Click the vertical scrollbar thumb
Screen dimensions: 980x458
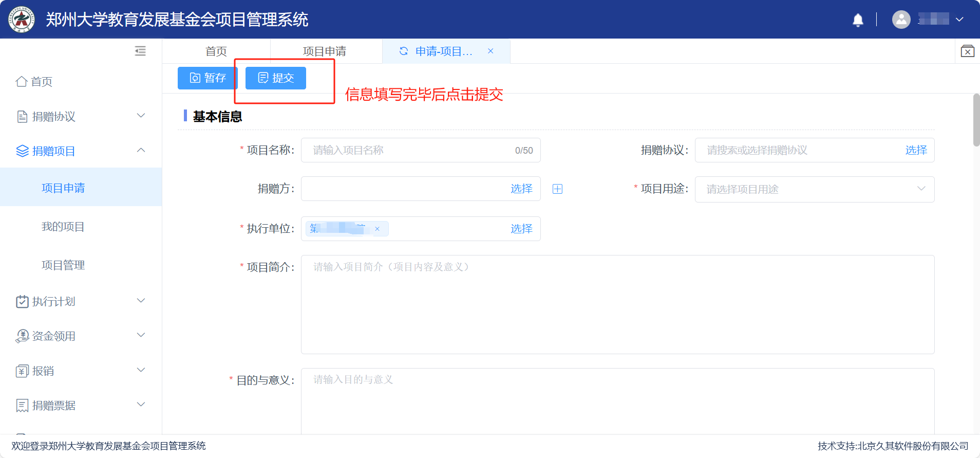click(x=976, y=120)
